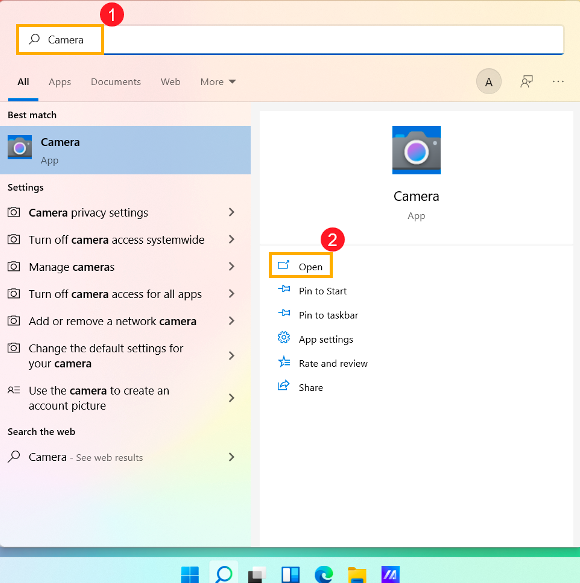The image size is (580, 583).
Task: Open App settings for Camera
Action: [x=326, y=340]
